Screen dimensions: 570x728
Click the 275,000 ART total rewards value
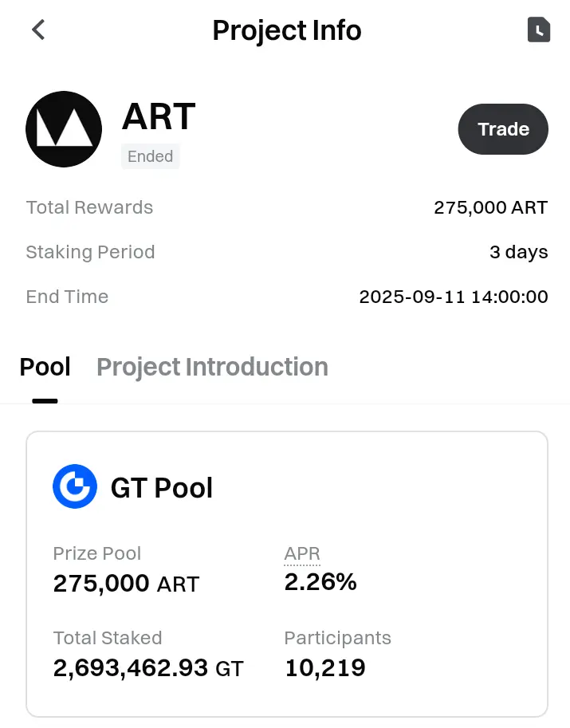pos(490,207)
